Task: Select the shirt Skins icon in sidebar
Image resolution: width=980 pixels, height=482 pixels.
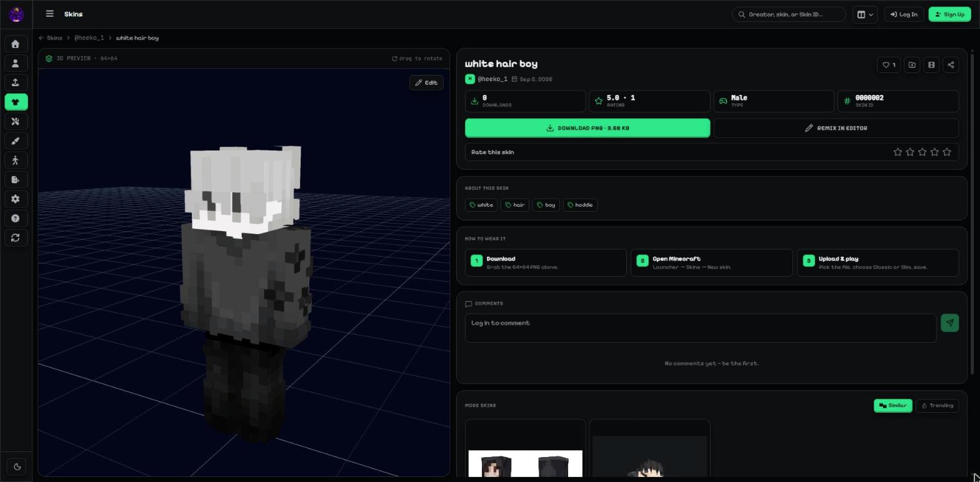Action: click(x=16, y=102)
